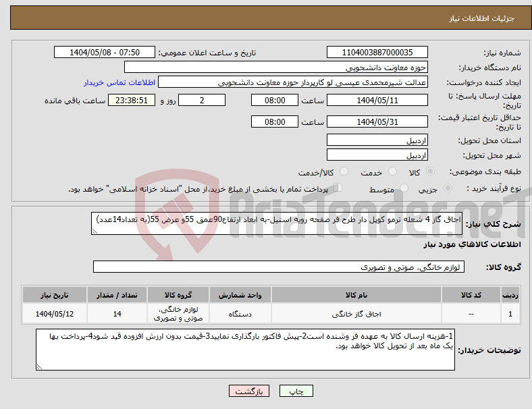Click the چاپ (print) button
The image size is (532, 409).
point(296,391)
